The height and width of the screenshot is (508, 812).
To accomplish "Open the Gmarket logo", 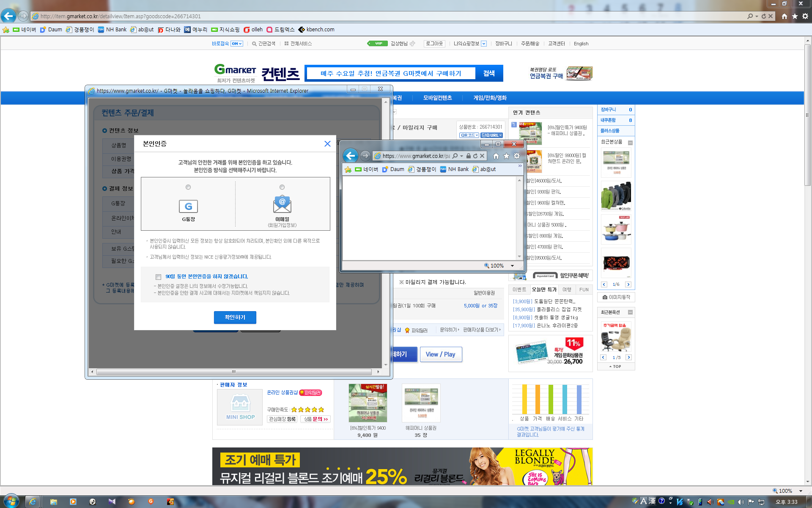I will pos(235,69).
